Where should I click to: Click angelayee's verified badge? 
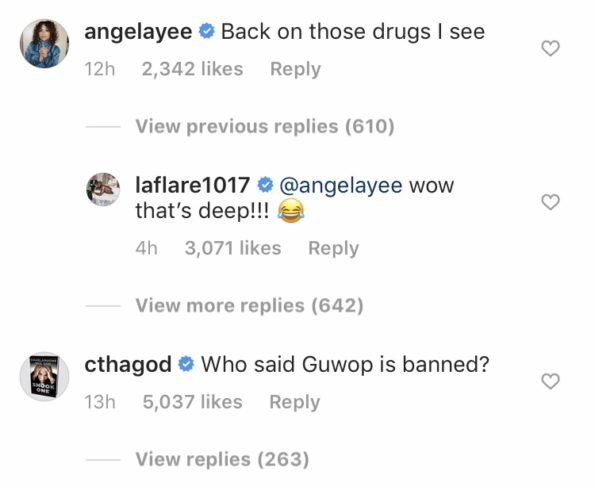207,31
